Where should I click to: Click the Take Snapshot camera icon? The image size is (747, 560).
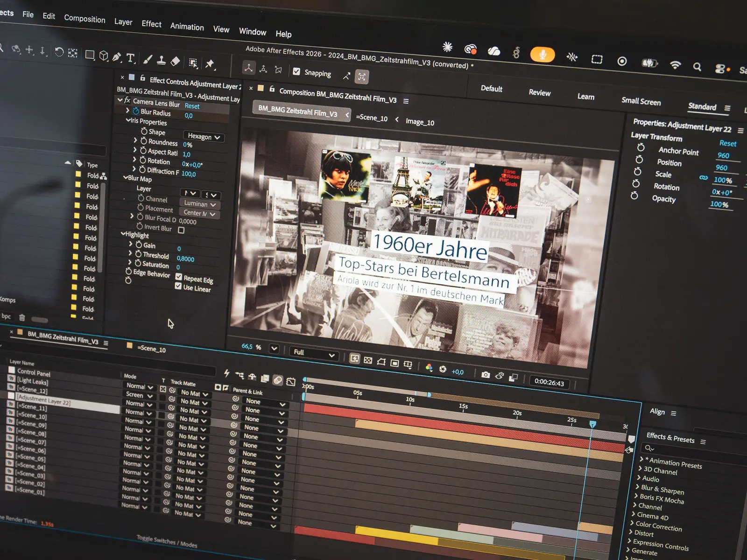(486, 375)
